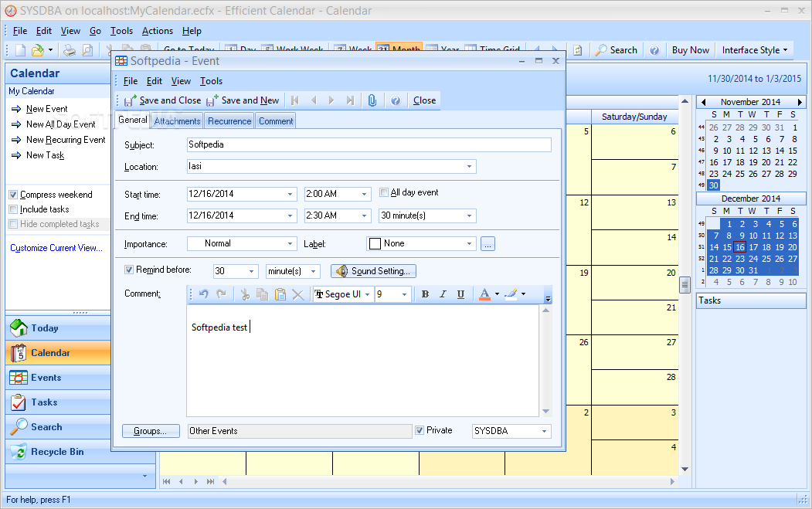Go to next record arrow

[x=331, y=100]
